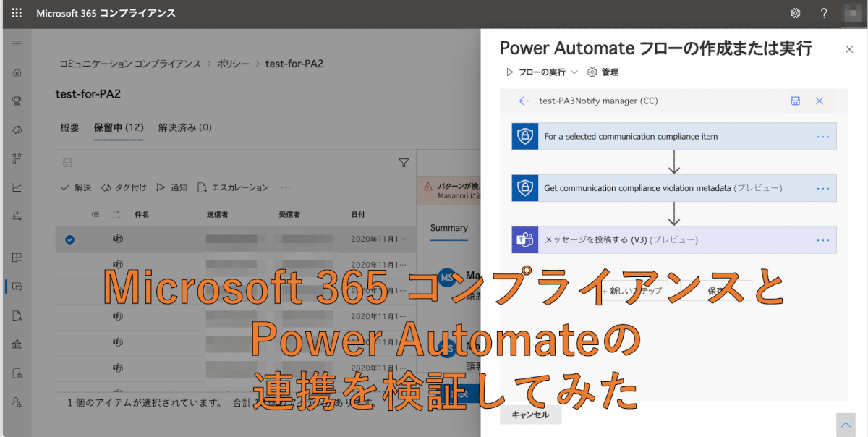
Task: Open Compliance score trophy icon
Action: click(17, 101)
